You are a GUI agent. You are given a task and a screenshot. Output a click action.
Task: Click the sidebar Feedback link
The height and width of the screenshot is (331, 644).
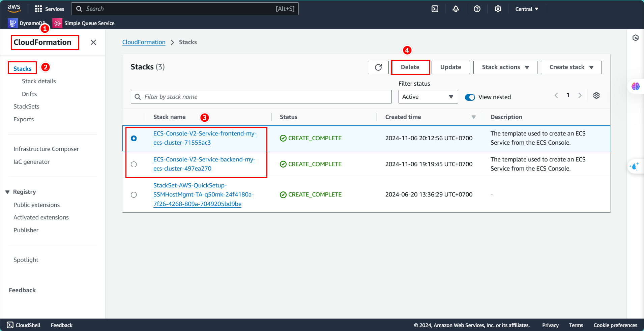click(x=22, y=290)
